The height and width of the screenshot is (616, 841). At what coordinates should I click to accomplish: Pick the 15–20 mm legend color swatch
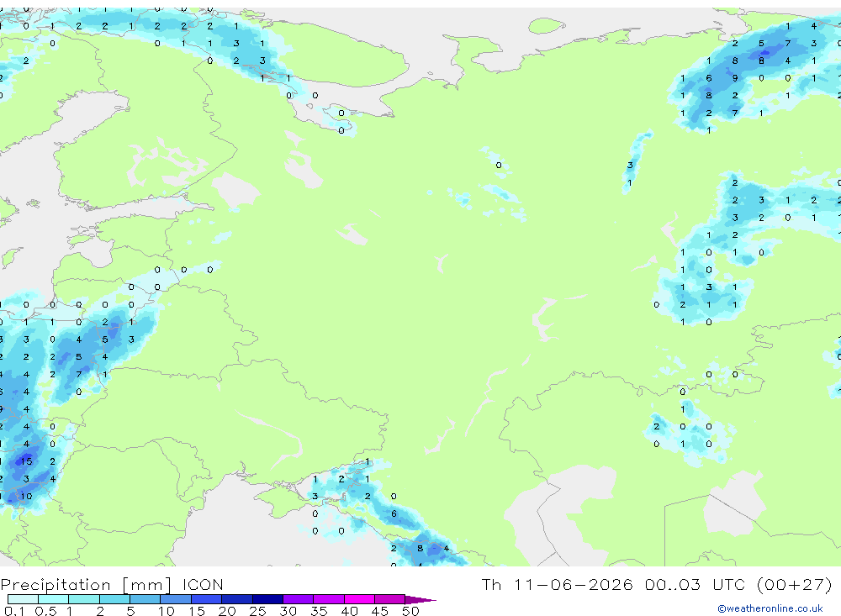click(x=206, y=599)
